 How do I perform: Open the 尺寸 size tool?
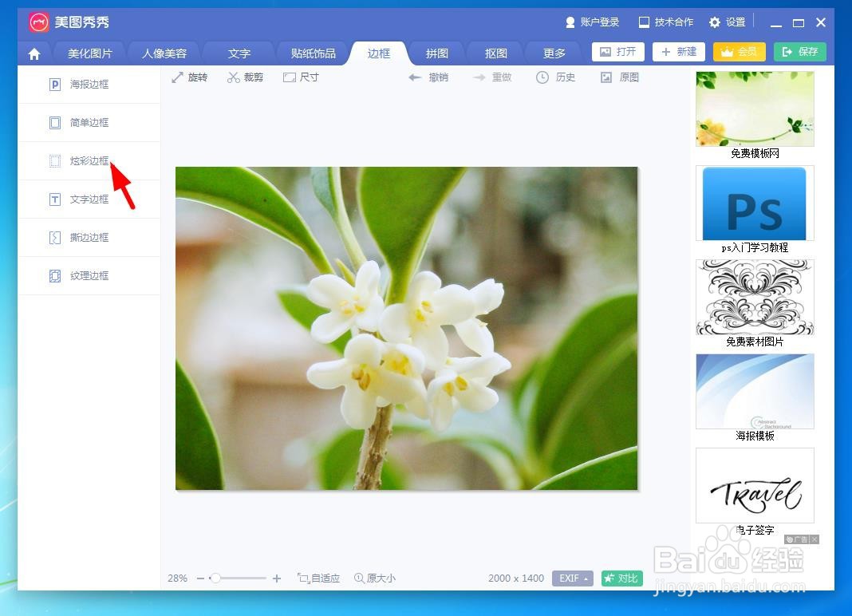(301, 77)
